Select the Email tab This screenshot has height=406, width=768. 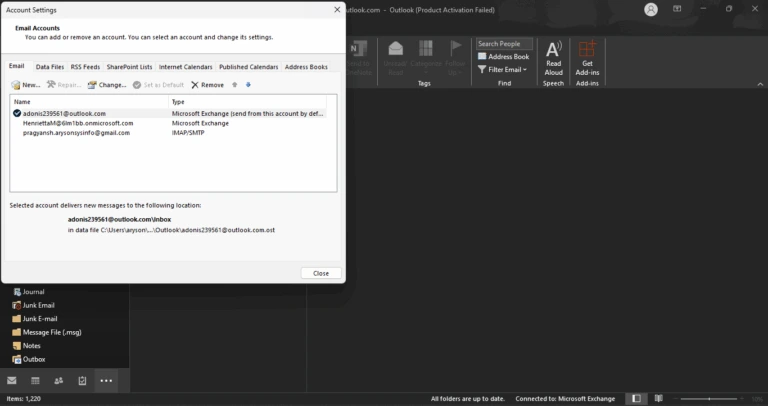tap(17, 66)
